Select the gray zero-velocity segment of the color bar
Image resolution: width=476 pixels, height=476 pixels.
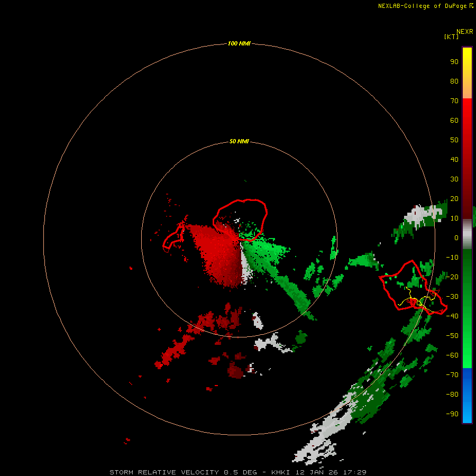point(467,234)
